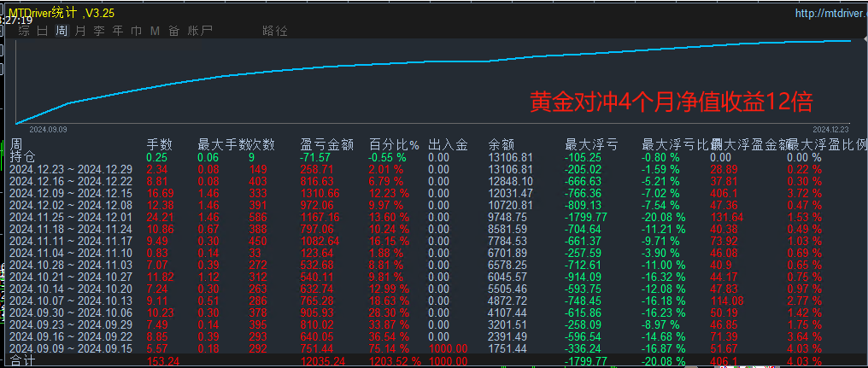Click the 最大浮亏 column header

[591, 145]
